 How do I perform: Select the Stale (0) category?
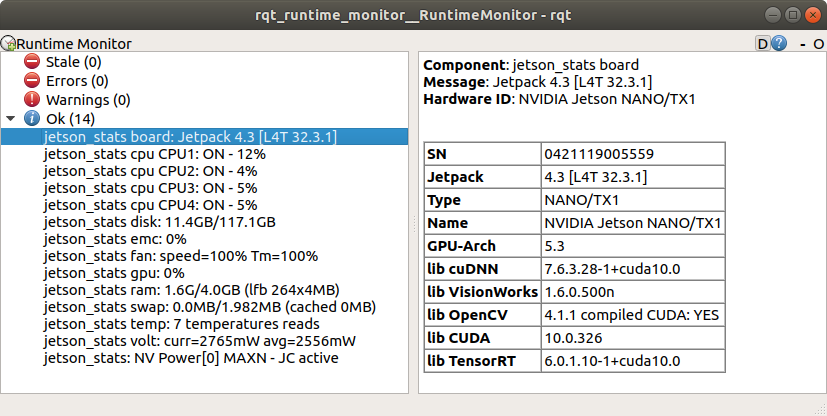click(73, 62)
